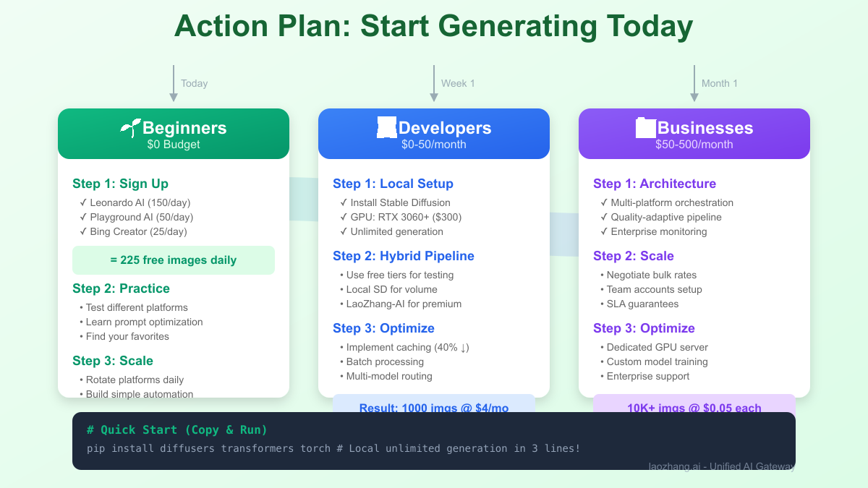
Task: Click the pip install diffusers command line
Action: [x=333, y=449]
